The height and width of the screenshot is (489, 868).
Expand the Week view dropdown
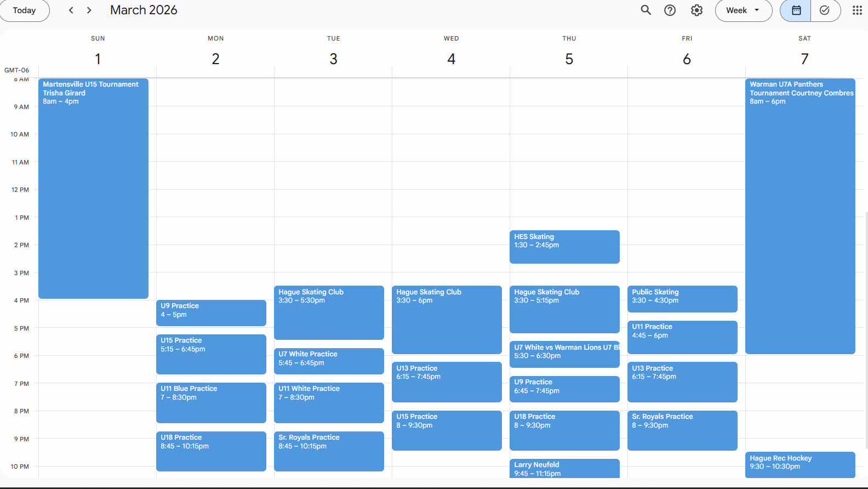coord(743,10)
